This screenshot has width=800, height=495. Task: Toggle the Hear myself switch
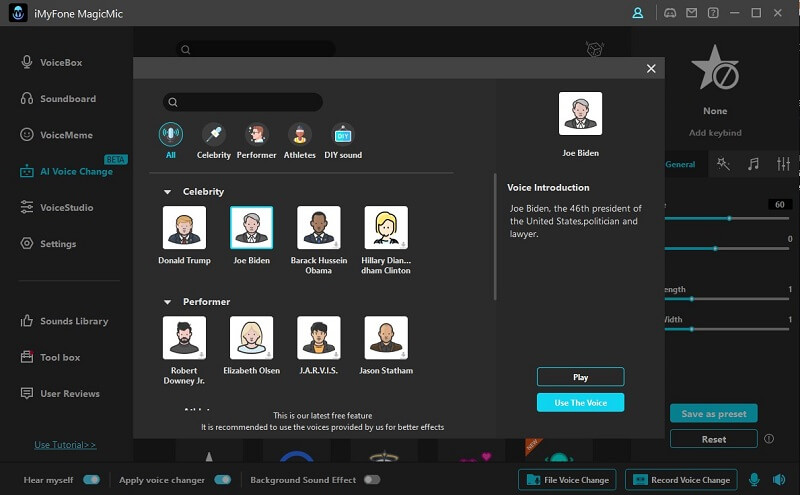[92, 480]
